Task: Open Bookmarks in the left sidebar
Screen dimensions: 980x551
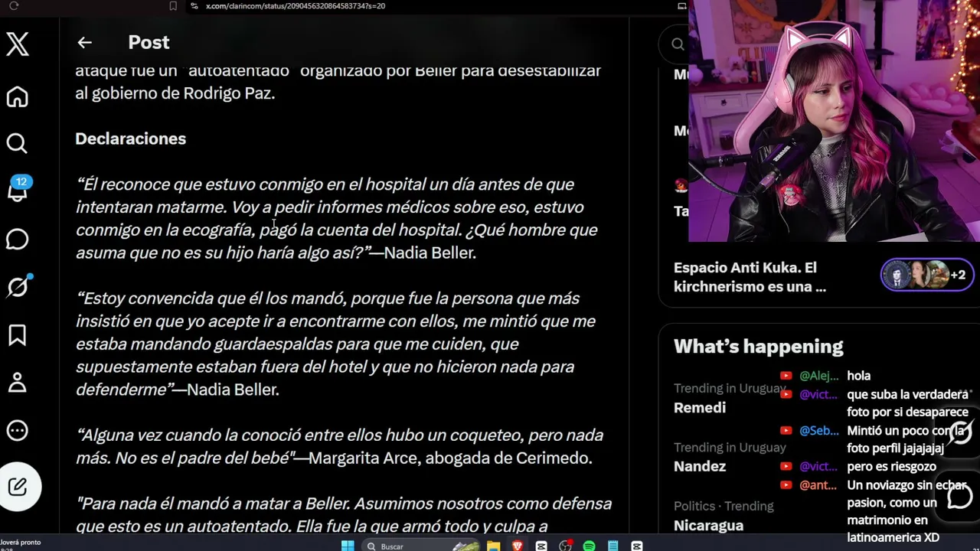Action: (17, 334)
